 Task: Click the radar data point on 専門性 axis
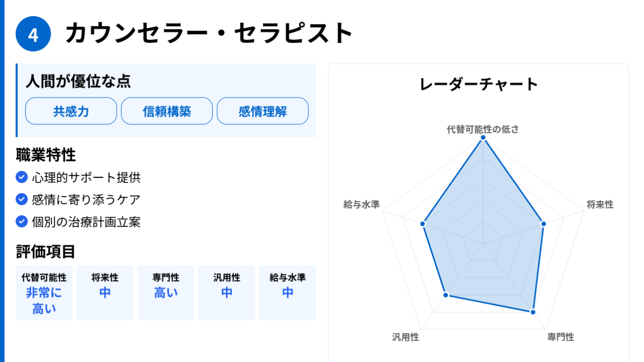(x=533, y=312)
